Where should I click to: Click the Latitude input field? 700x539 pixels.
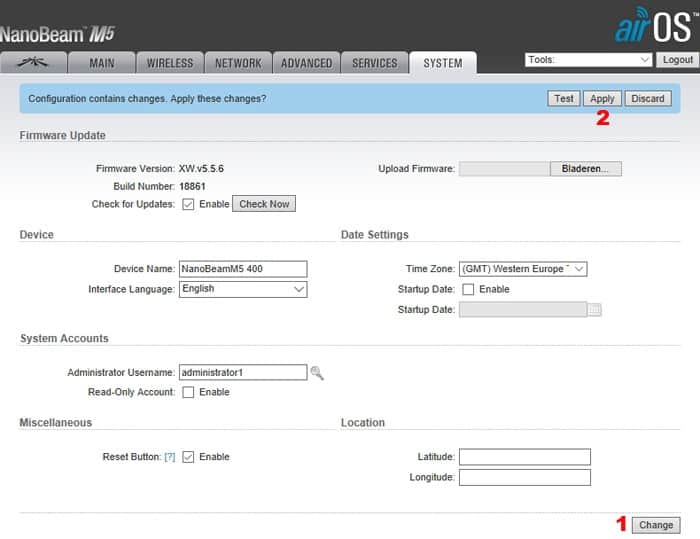525,457
